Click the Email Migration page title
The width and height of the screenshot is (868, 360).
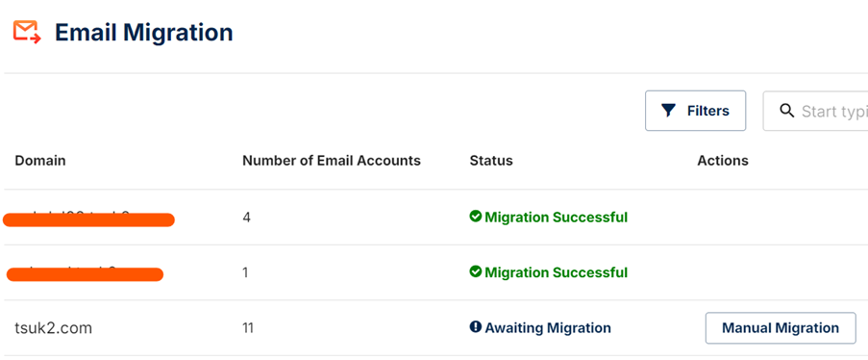(144, 32)
